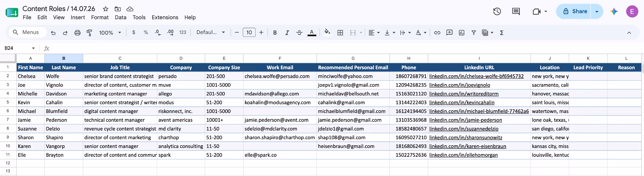
Task: Open the Tools menu
Action: point(139,17)
